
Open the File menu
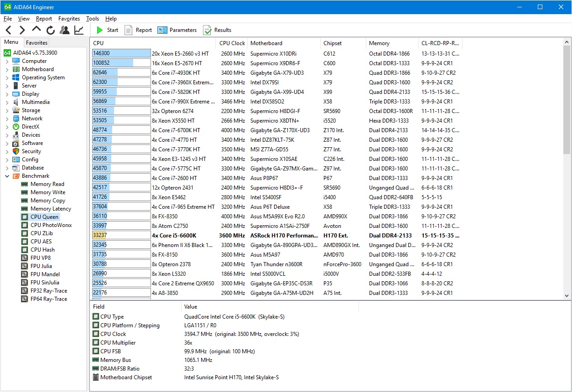(x=8, y=19)
